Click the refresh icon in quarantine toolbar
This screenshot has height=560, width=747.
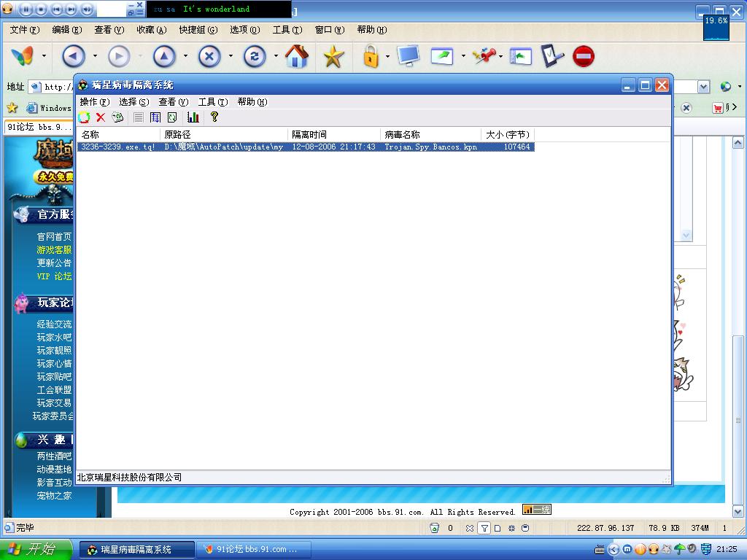[x=85, y=117]
